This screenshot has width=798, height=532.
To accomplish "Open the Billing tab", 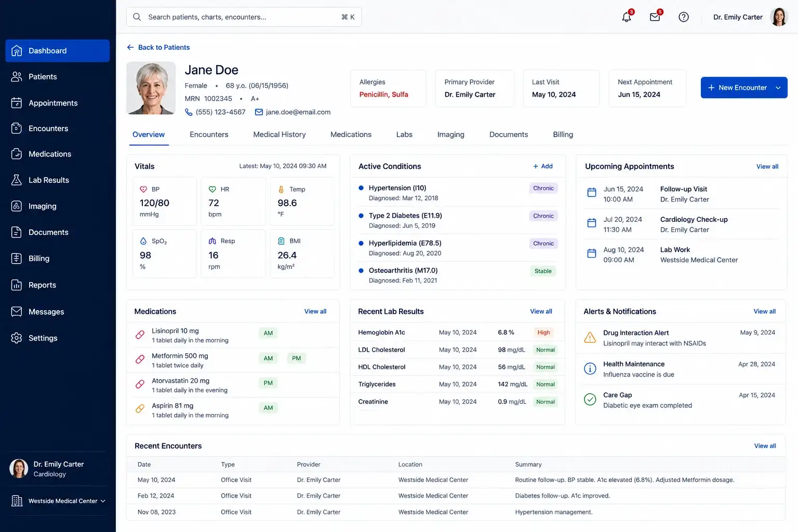I will click(x=563, y=135).
